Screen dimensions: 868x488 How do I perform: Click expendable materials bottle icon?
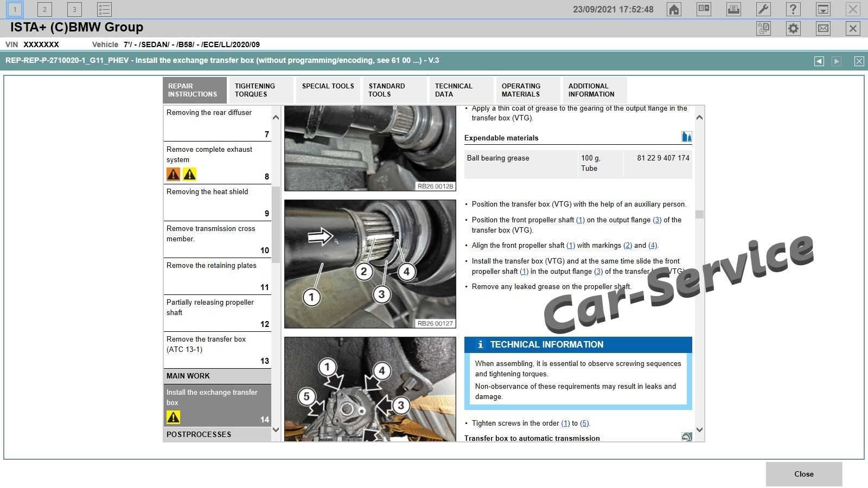click(686, 137)
